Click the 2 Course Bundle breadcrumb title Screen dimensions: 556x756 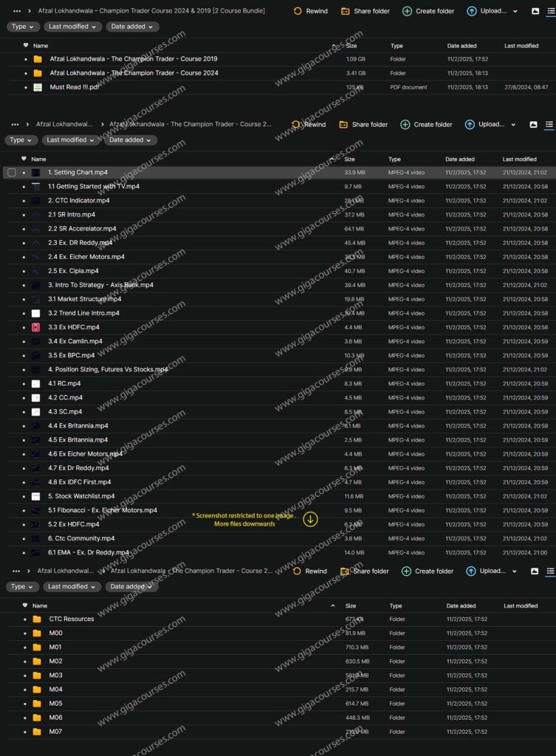click(151, 11)
